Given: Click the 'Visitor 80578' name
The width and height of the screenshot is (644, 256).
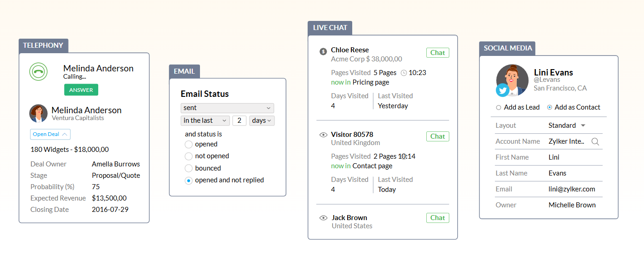Looking at the screenshot, I should 352,135.
